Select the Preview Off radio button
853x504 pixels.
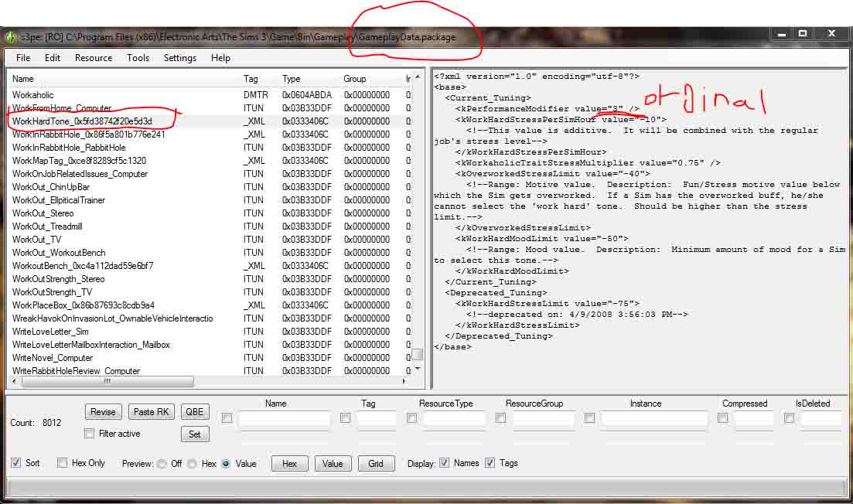coord(162,464)
